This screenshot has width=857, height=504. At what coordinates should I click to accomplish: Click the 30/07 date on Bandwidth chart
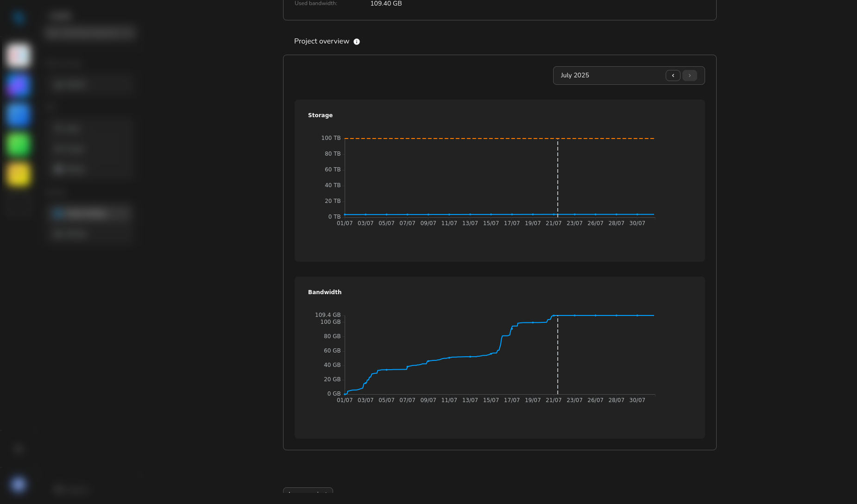pos(637,400)
